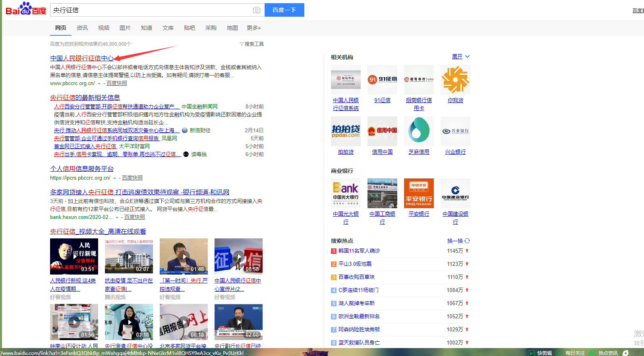The width and height of the screenshot is (644, 356).
Task: Play the 00:18 video thumbnail
Action: coord(184,322)
